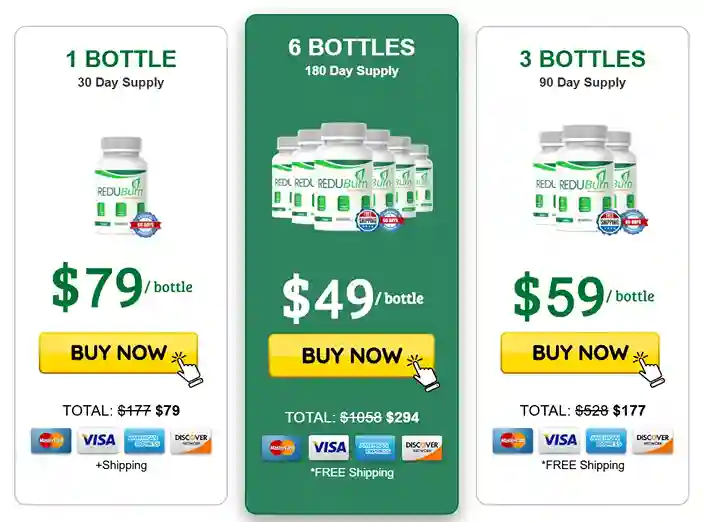The height and width of the screenshot is (522, 703).
Task: Select American Express icon under 1 bottle
Action: click(144, 441)
